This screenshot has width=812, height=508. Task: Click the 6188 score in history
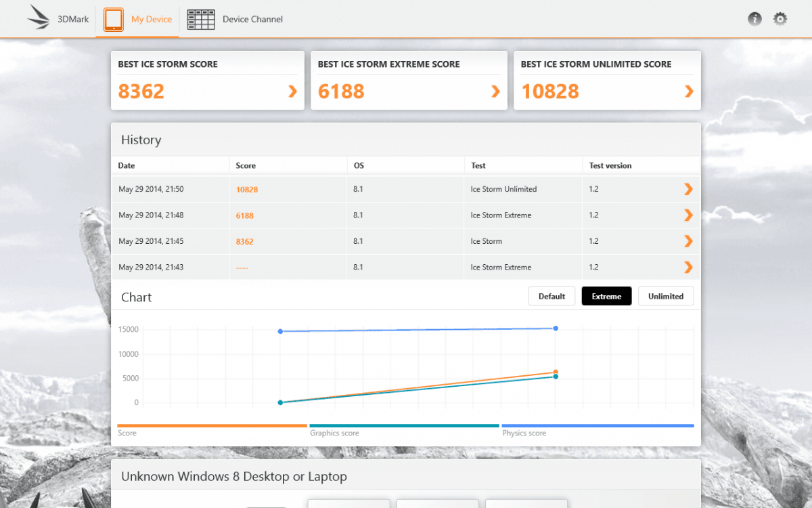245,215
